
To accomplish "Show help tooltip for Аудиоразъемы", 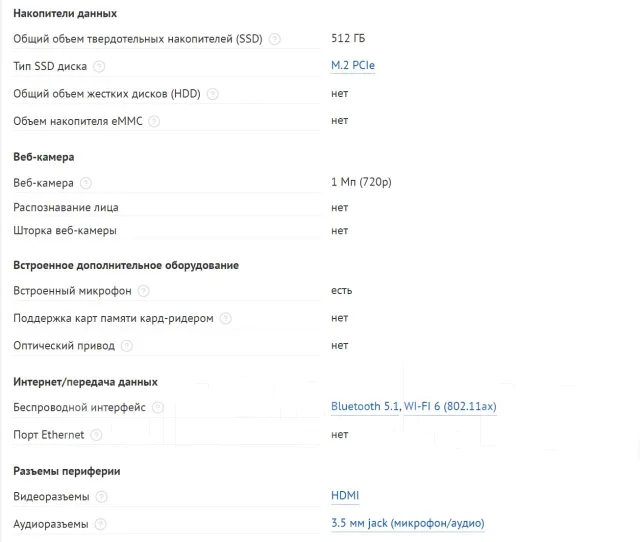I will (100, 524).
